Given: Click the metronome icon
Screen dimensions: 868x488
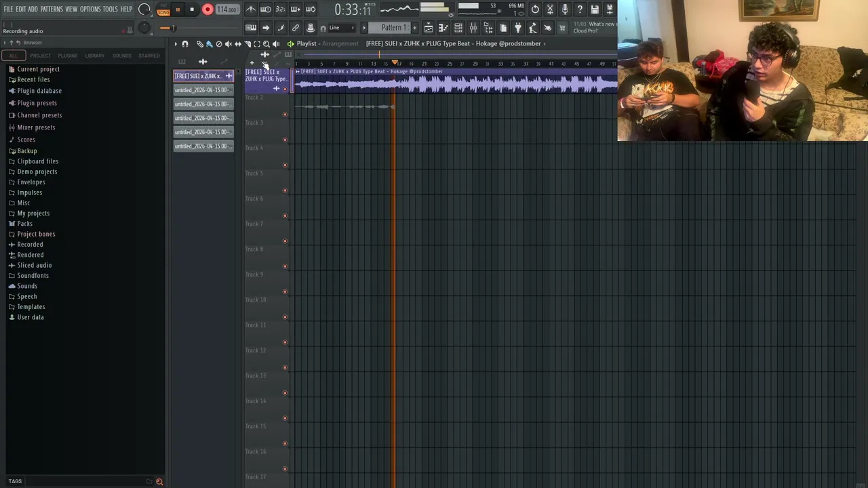Looking at the screenshot, I should pos(251,9).
